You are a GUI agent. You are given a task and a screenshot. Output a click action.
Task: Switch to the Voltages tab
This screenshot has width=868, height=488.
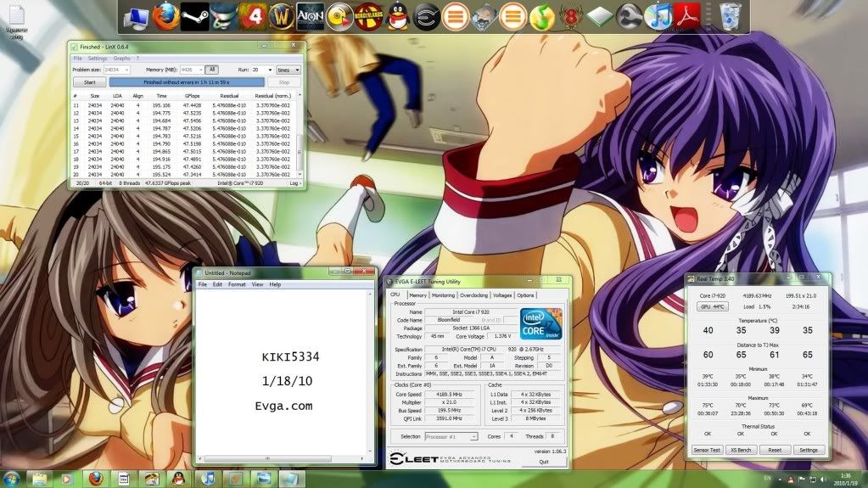point(501,295)
